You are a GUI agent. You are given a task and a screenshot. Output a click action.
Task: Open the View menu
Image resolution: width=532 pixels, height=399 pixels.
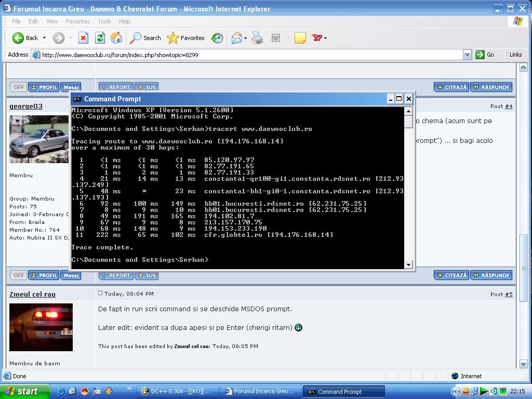click(52, 21)
